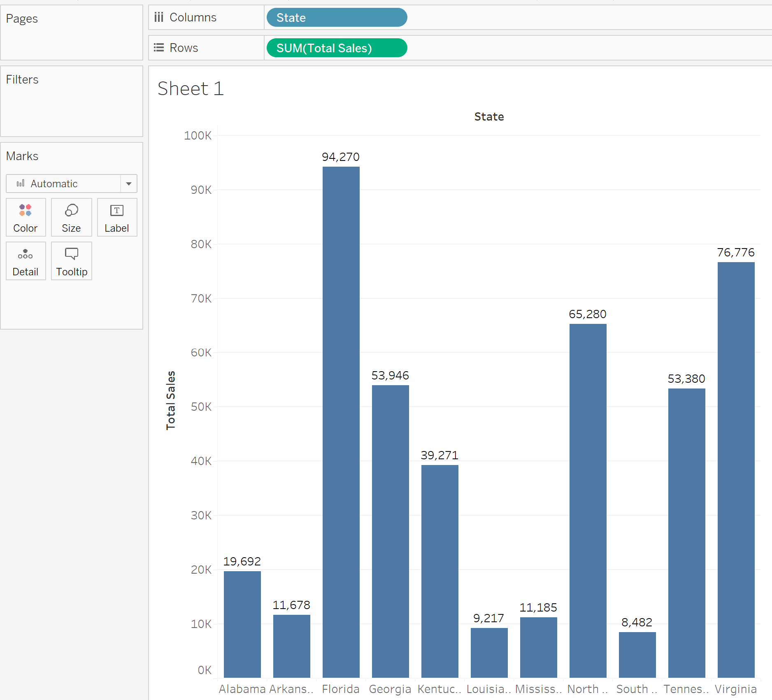Click the Total Sales axis title
This screenshot has height=700, width=772.
click(x=171, y=400)
